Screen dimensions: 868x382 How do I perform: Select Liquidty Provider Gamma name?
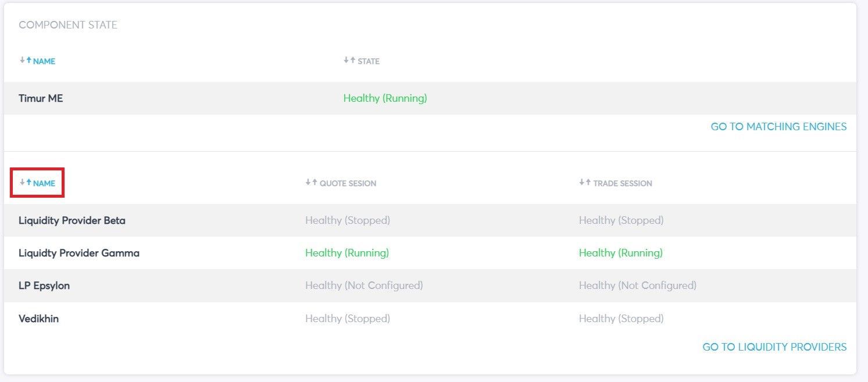coord(79,253)
